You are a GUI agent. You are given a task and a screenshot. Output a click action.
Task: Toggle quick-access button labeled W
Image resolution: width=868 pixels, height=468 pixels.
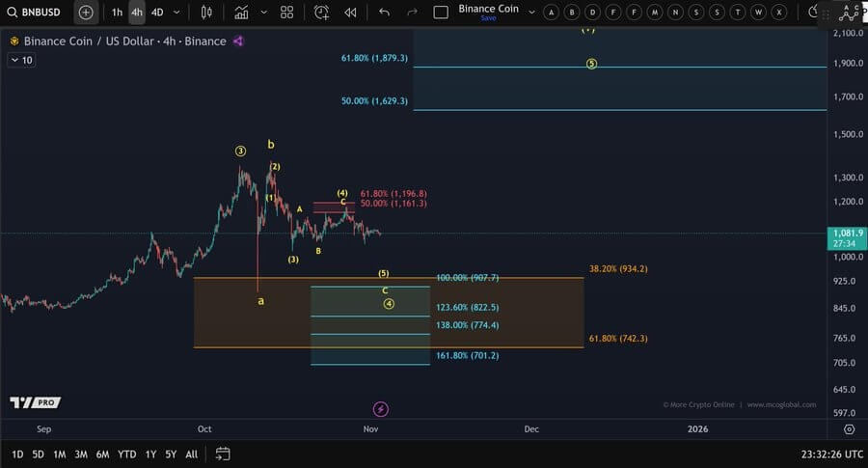[759, 13]
